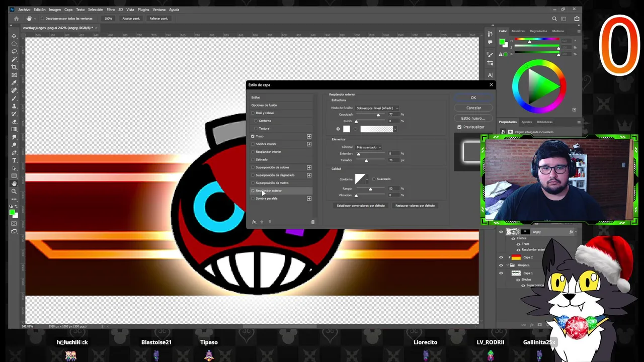Select the Lasso tool
Viewport: 644px width, 362px height.
tap(14, 51)
